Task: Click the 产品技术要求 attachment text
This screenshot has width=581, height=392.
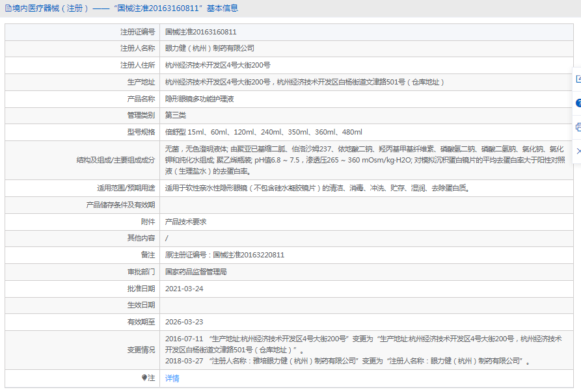Action: (x=185, y=222)
